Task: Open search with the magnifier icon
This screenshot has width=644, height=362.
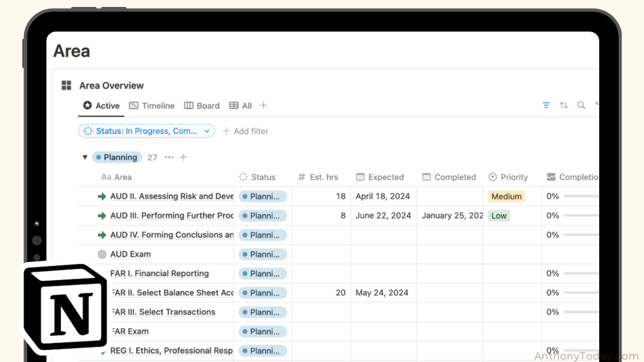Action: [x=581, y=105]
